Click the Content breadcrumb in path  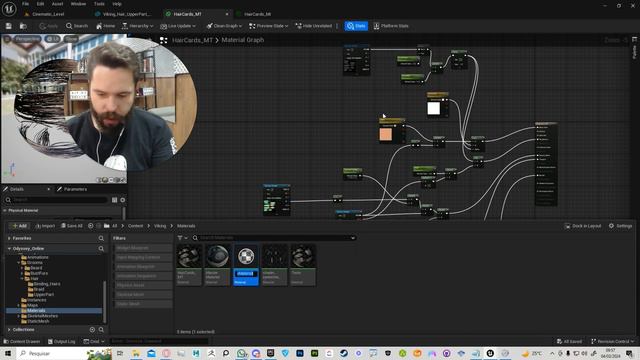[136, 226]
